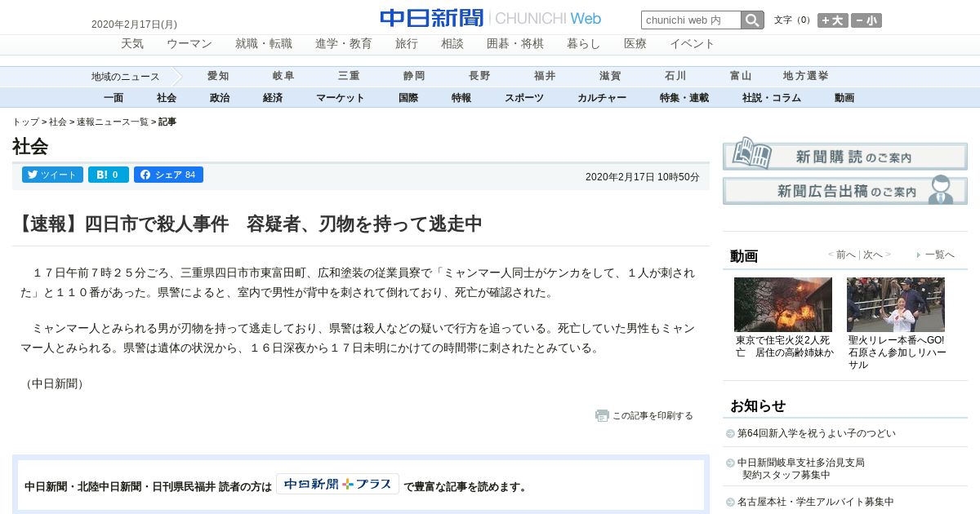Viewport: 980px width, 514px height.
Task: Decrease text size with 小 button
Action: [866, 20]
